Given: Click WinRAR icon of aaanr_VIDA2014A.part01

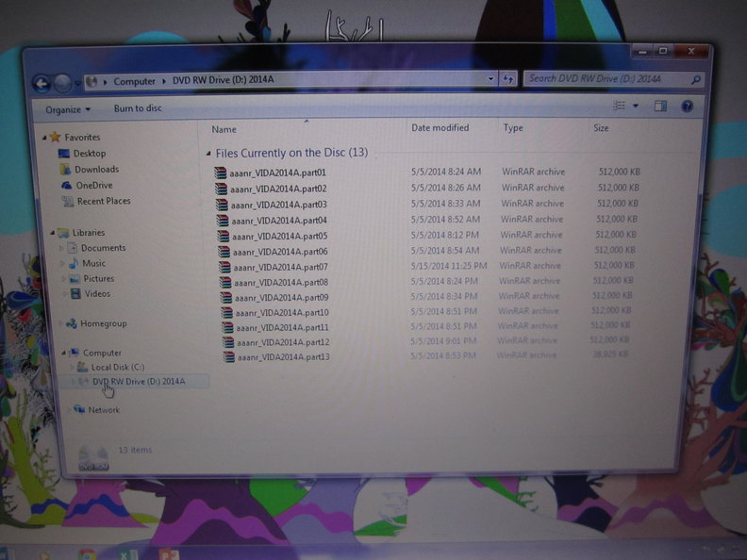Looking at the screenshot, I should pyautogui.click(x=220, y=173).
